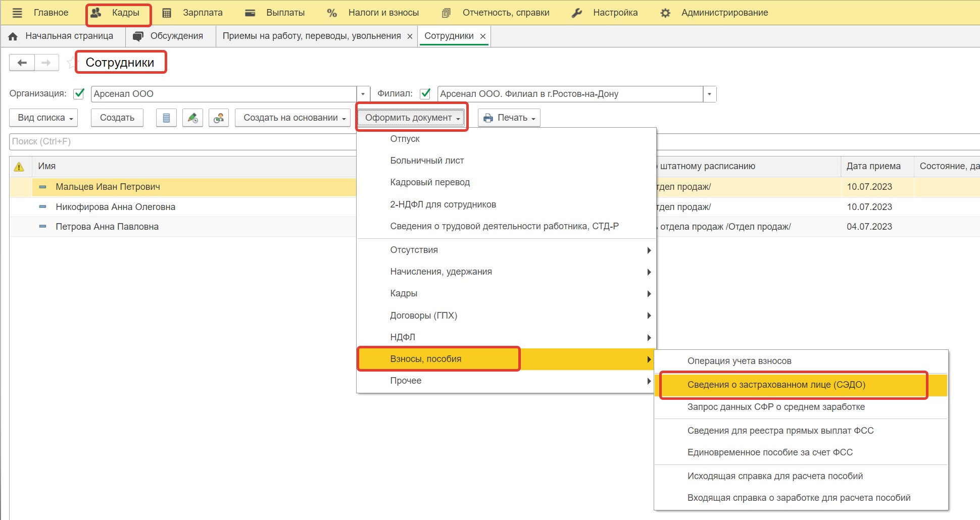The width and height of the screenshot is (980, 520).
Task: Close the Сотрудники tab
Action: tap(483, 36)
